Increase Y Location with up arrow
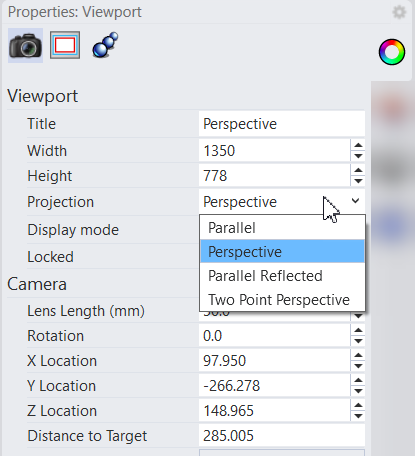415x456 pixels. (x=358, y=380)
